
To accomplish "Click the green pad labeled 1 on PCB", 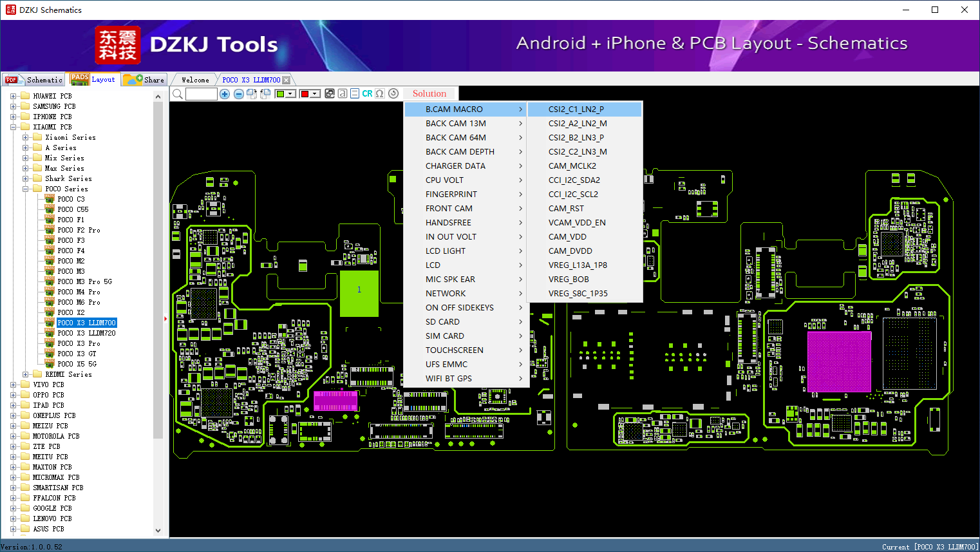I will 359,293.
